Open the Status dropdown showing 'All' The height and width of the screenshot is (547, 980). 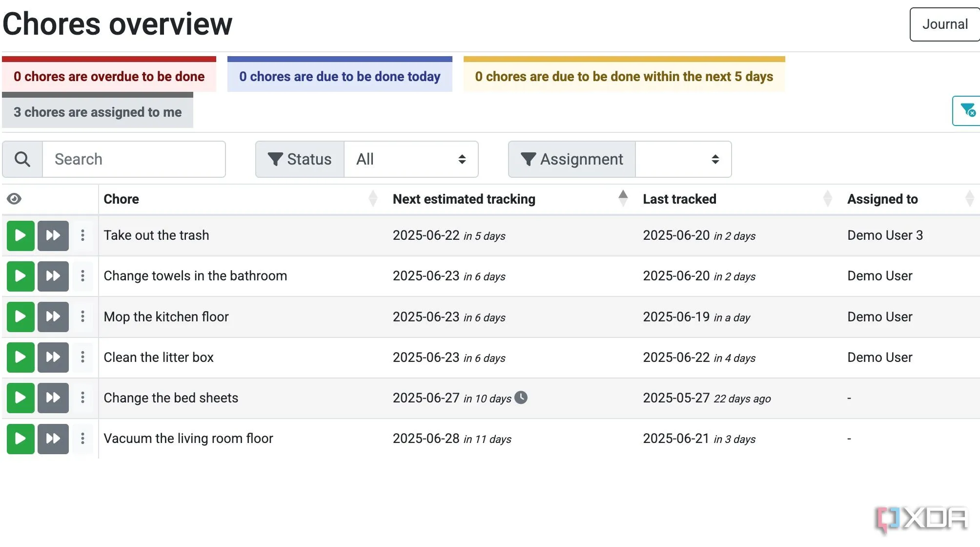point(411,159)
